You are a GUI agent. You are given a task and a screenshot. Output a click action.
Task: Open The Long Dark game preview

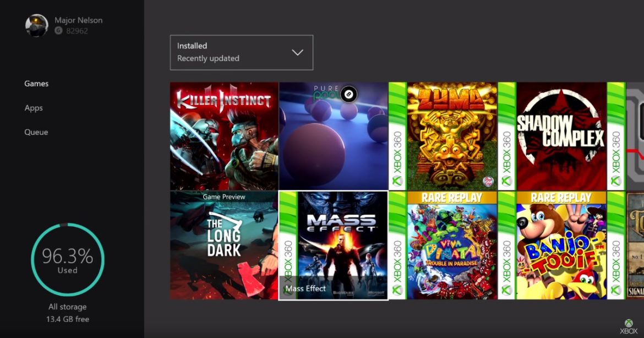(224, 245)
